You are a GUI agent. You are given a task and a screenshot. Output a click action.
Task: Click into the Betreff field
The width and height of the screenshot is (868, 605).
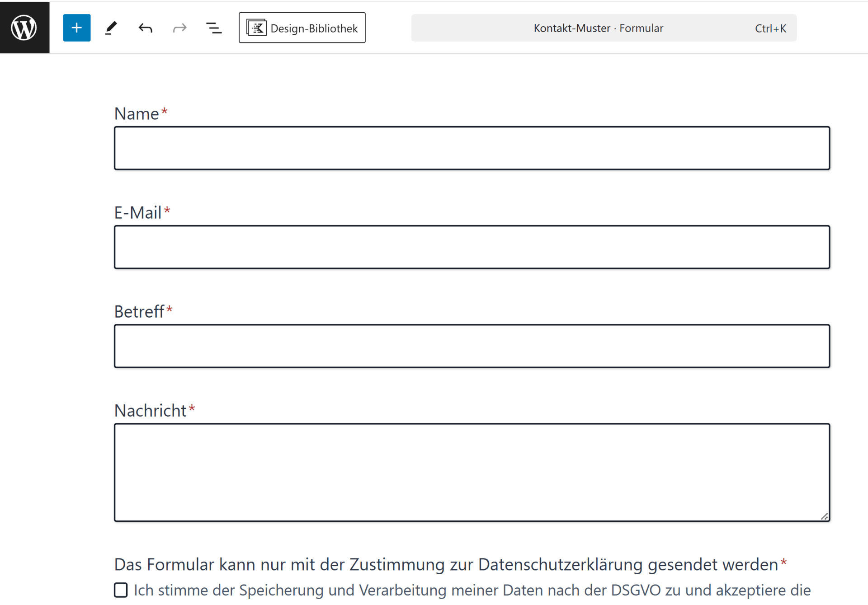(472, 346)
